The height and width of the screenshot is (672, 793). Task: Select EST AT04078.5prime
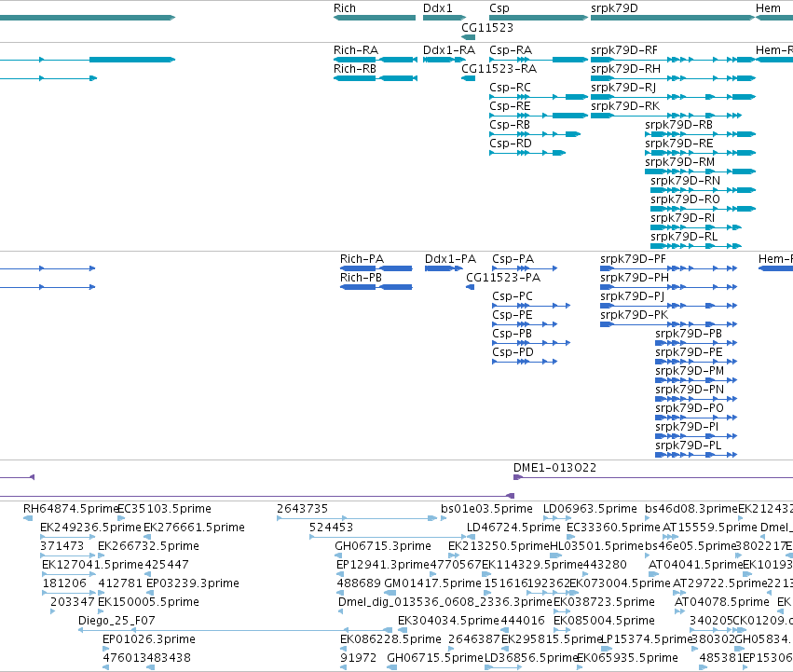tap(722, 602)
